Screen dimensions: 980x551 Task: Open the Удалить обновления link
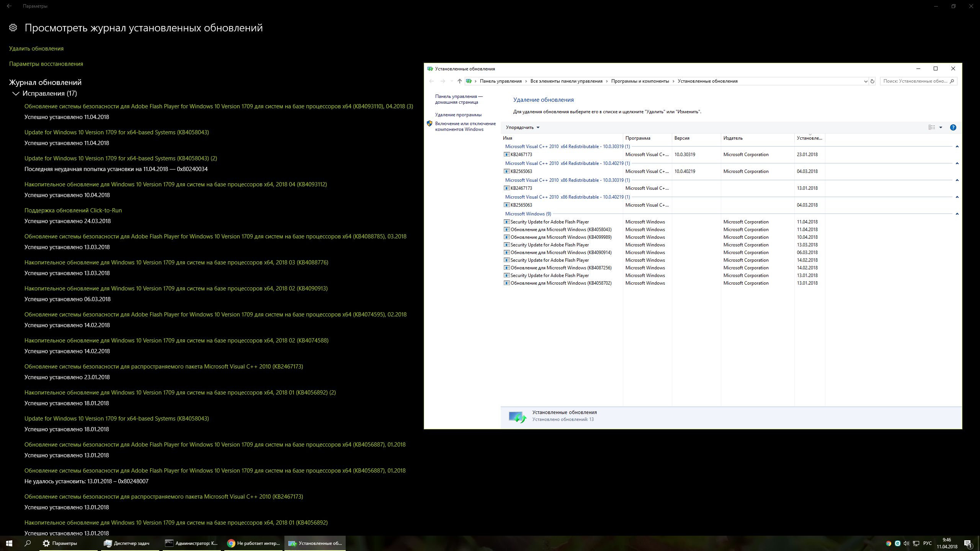[36, 49]
